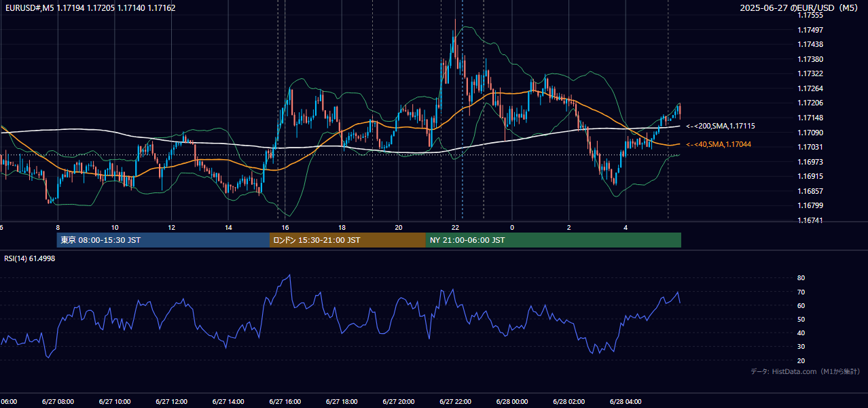This screenshot has height=408, width=868.
Task: Click bottom date label 6/27 14:00
Action: pyautogui.click(x=228, y=401)
